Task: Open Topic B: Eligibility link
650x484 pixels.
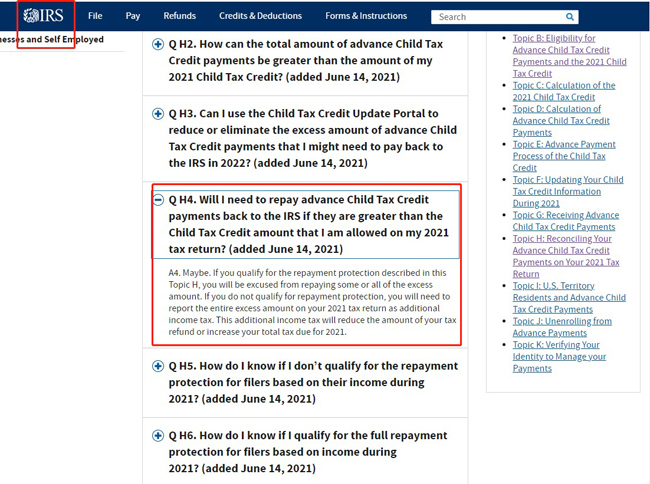Action: 570,56
